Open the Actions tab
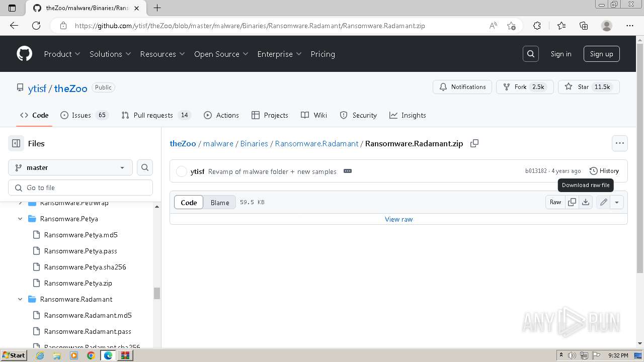Image resolution: width=644 pixels, height=362 pixels. coord(221,115)
